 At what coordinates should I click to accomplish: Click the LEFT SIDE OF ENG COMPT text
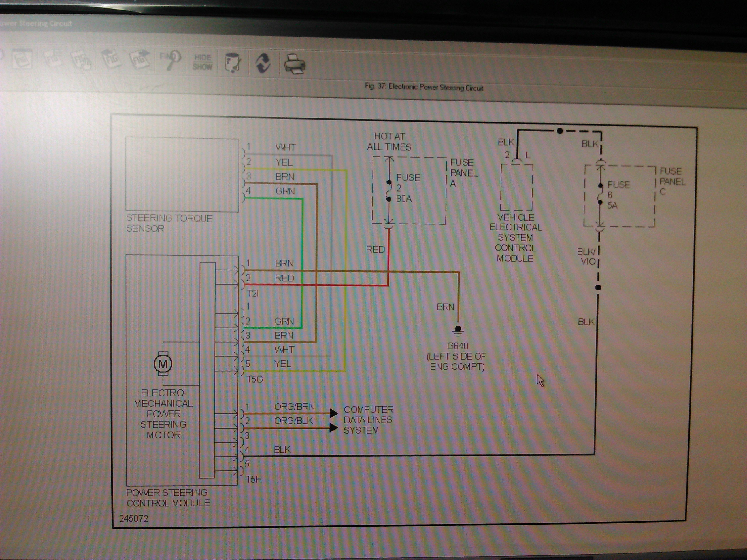pyautogui.click(x=456, y=361)
